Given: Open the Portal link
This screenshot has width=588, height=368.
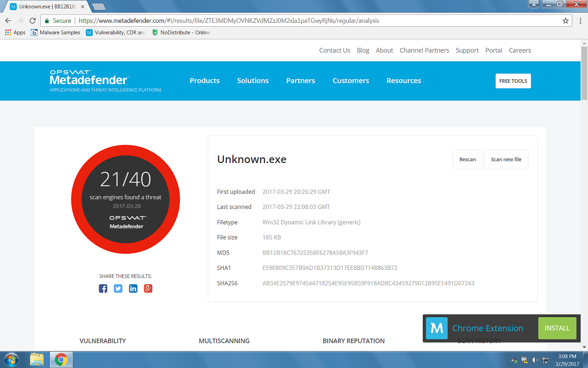Looking at the screenshot, I should coord(494,50).
